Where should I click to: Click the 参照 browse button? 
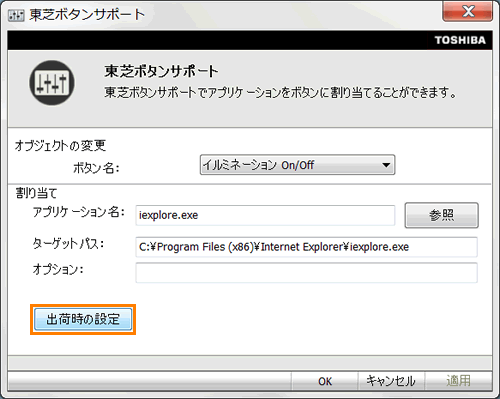(441, 215)
